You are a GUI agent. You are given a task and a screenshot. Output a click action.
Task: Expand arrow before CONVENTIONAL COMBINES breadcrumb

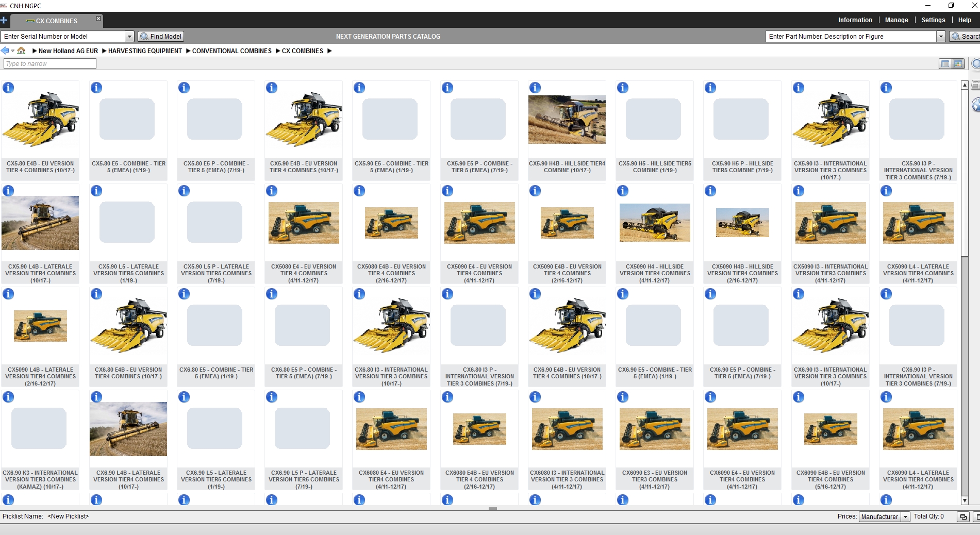[x=188, y=51]
